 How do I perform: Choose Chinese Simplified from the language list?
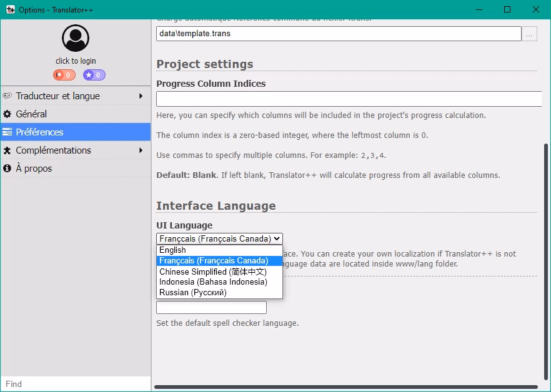(x=219, y=272)
